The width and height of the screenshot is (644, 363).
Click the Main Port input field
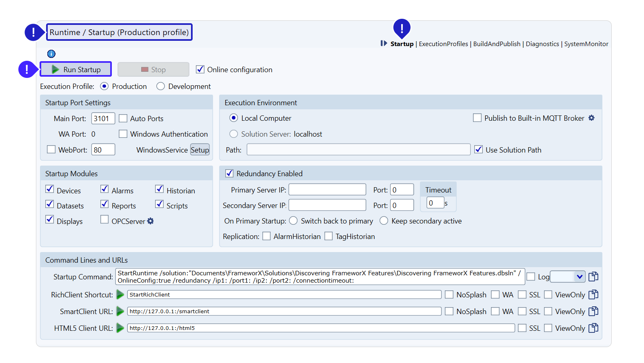point(103,118)
